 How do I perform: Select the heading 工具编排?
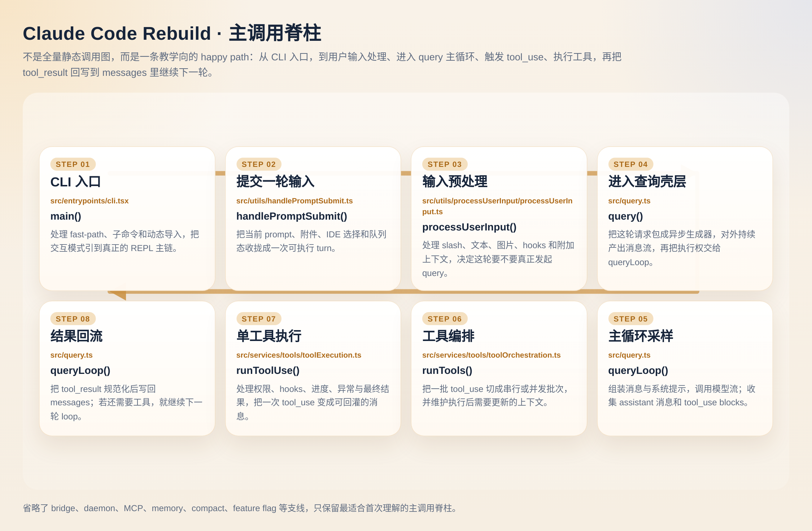448,336
